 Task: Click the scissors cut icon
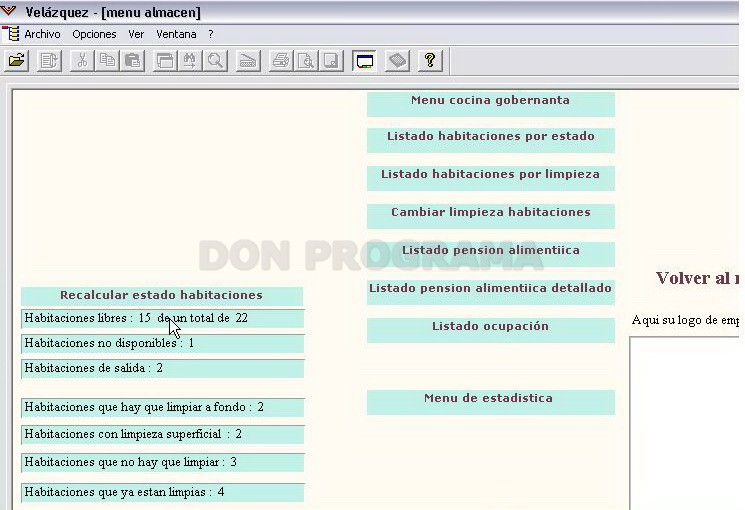tap(82, 61)
